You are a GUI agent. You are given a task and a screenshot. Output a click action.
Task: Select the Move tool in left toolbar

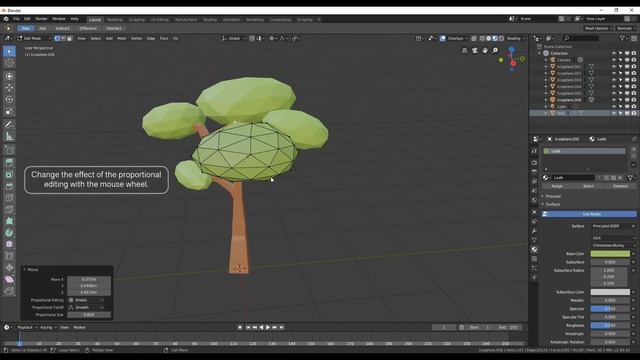[9, 87]
